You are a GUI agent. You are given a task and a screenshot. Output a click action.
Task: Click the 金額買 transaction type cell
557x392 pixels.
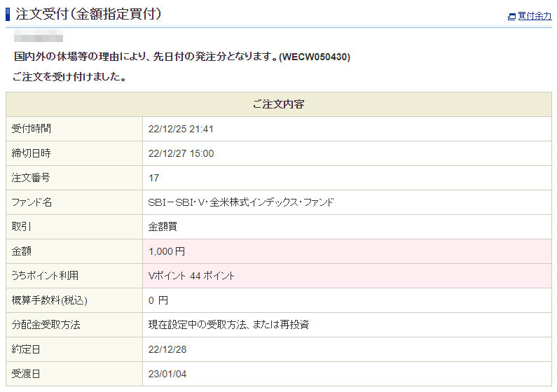(163, 227)
